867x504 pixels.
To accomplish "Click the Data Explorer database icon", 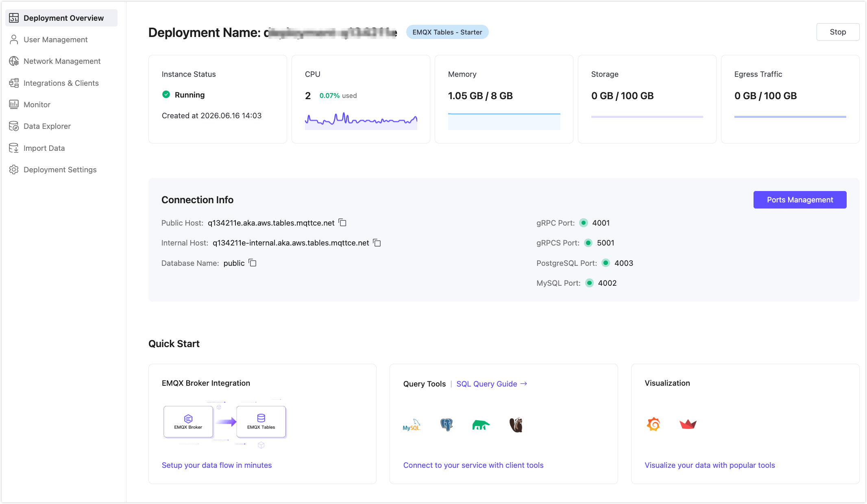I will [14, 126].
